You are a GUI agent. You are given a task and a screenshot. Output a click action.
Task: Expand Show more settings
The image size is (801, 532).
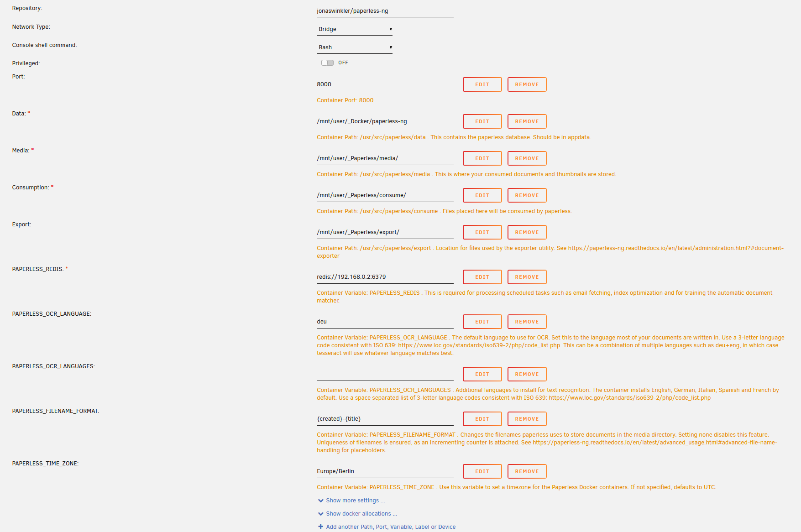356,501
